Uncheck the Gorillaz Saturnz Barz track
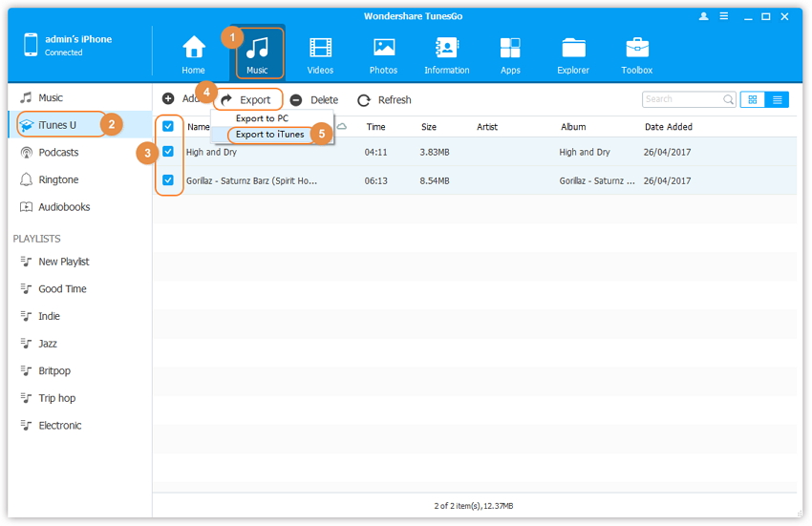The image size is (812, 526). pyautogui.click(x=168, y=179)
